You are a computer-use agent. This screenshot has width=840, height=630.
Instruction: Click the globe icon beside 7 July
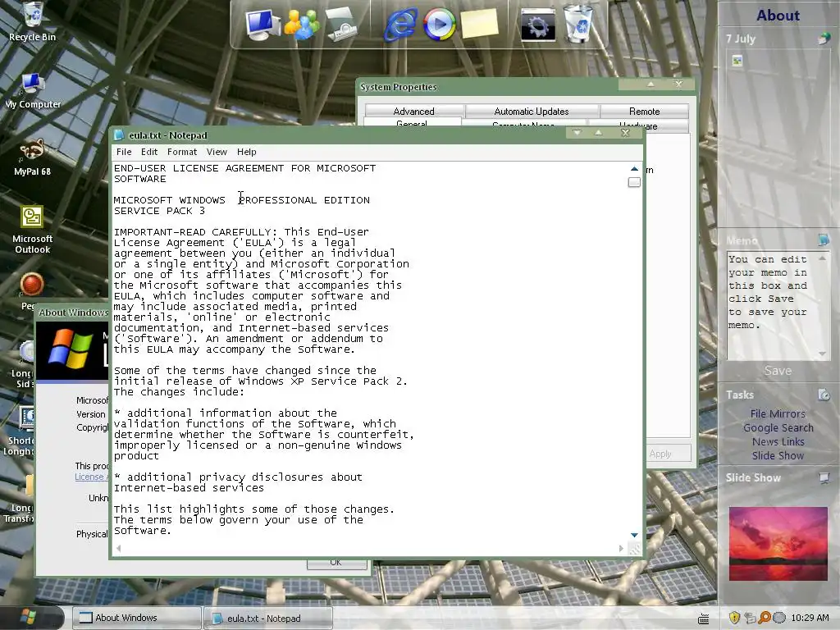click(x=824, y=39)
